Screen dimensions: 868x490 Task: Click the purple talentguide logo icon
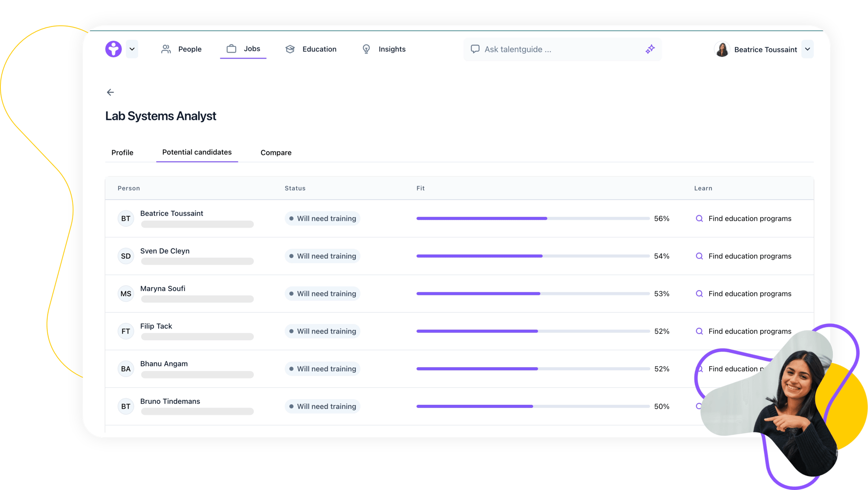click(x=113, y=49)
